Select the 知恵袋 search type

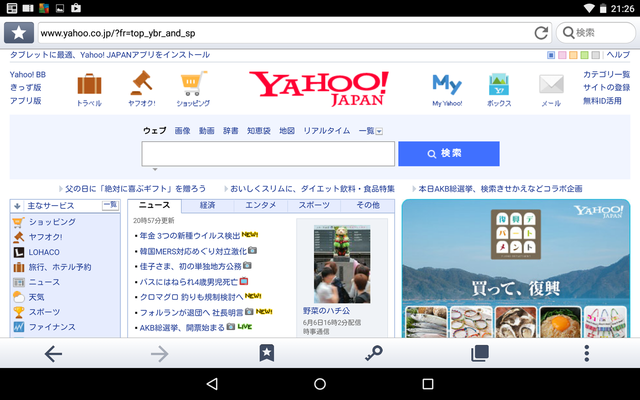(259, 131)
